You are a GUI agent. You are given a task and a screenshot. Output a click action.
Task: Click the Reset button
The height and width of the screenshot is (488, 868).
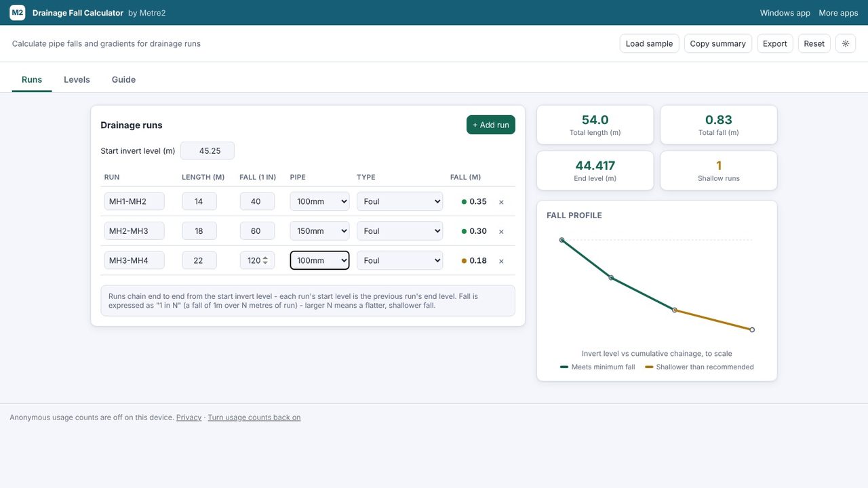(814, 43)
